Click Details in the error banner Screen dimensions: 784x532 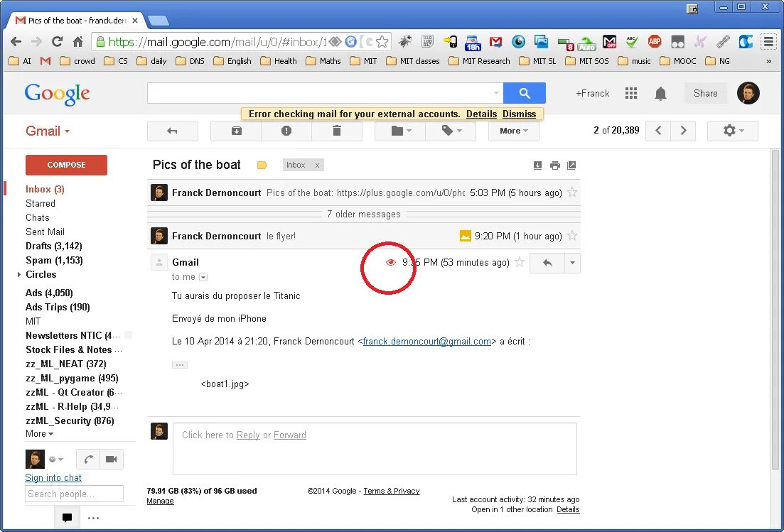click(481, 114)
